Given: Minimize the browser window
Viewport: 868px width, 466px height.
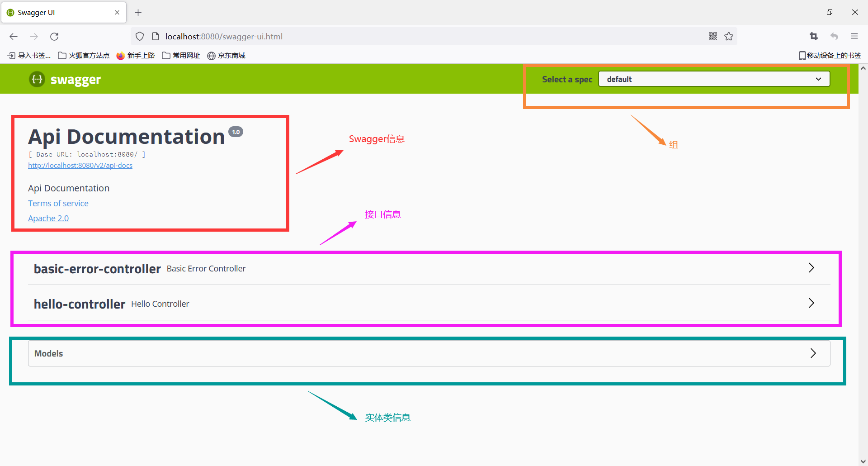Looking at the screenshot, I should pyautogui.click(x=804, y=12).
